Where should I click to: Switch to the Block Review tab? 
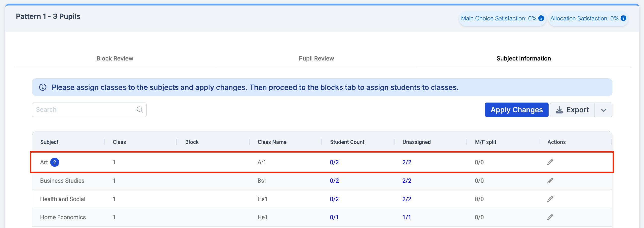[x=115, y=58]
